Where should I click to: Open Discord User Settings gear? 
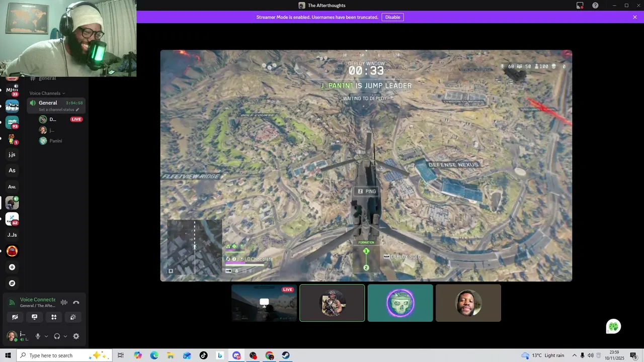click(76, 336)
